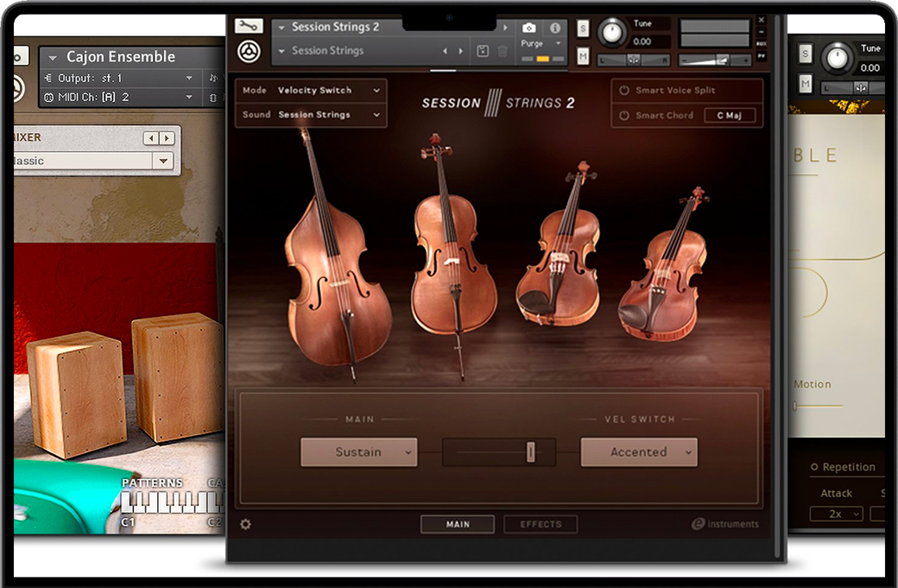Click the C Maj chord button
This screenshot has height=588, width=898.
(730, 115)
